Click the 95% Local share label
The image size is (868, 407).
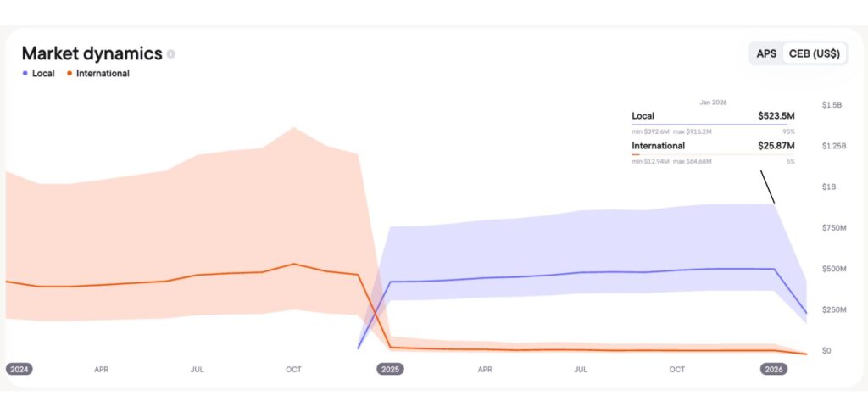coord(788,131)
